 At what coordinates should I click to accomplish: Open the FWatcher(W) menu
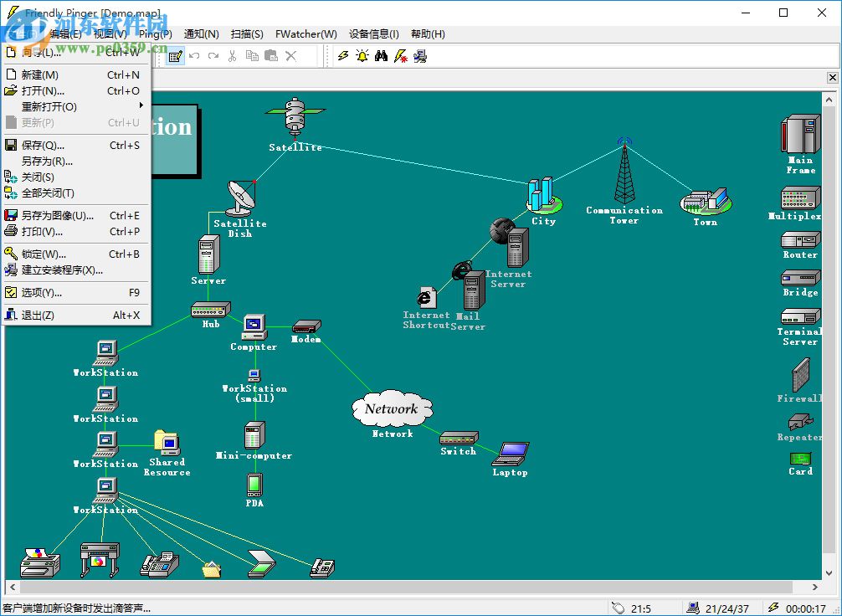(x=306, y=33)
